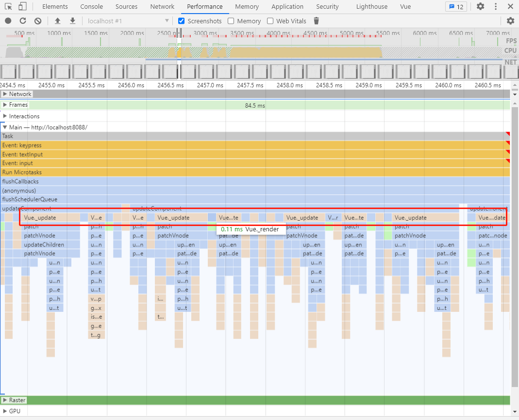Image resolution: width=519 pixels, height=420 pixels.
Task: Open the localhost #1 recording dropdown
Action: pyautogui.click(x=128, y=21)
